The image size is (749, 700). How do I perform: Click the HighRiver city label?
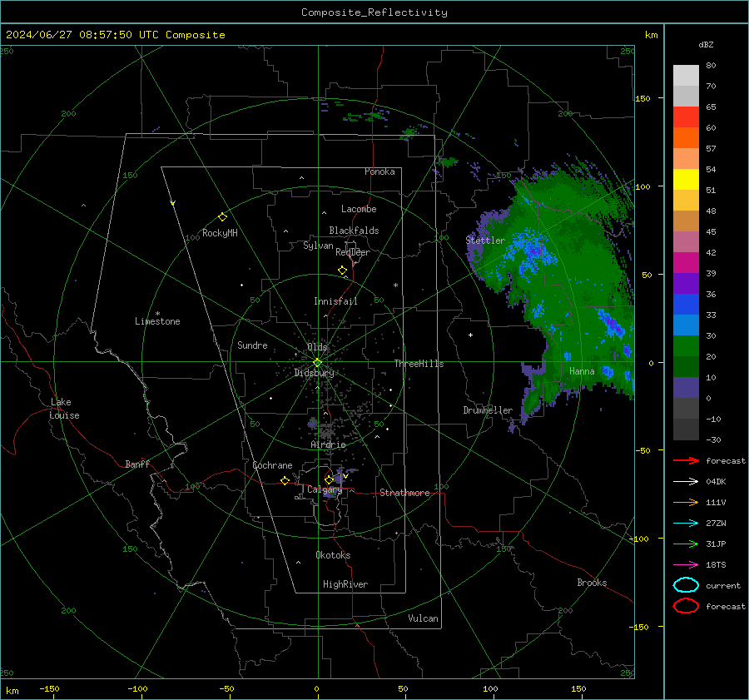pyautogui.click(x=345, y=584)
